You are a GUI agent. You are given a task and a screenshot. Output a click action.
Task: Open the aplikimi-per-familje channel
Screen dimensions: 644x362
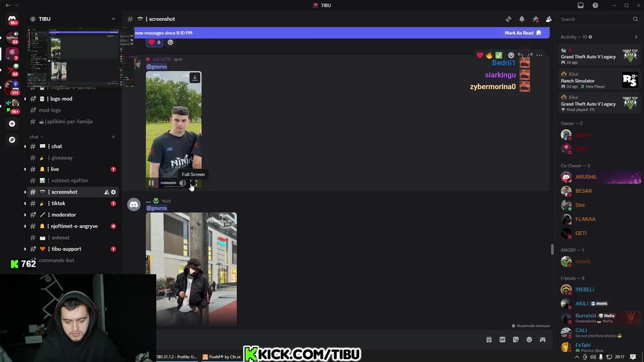pyautogui.click(x=72, y=122)
